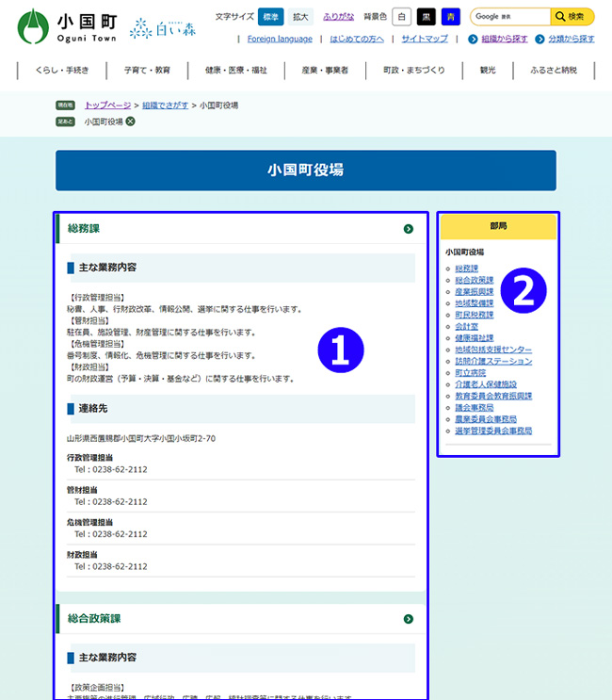Screen dimensions: 612x700
Task: Click the 総合政策課 section heading
Action: tap(94, 619)
